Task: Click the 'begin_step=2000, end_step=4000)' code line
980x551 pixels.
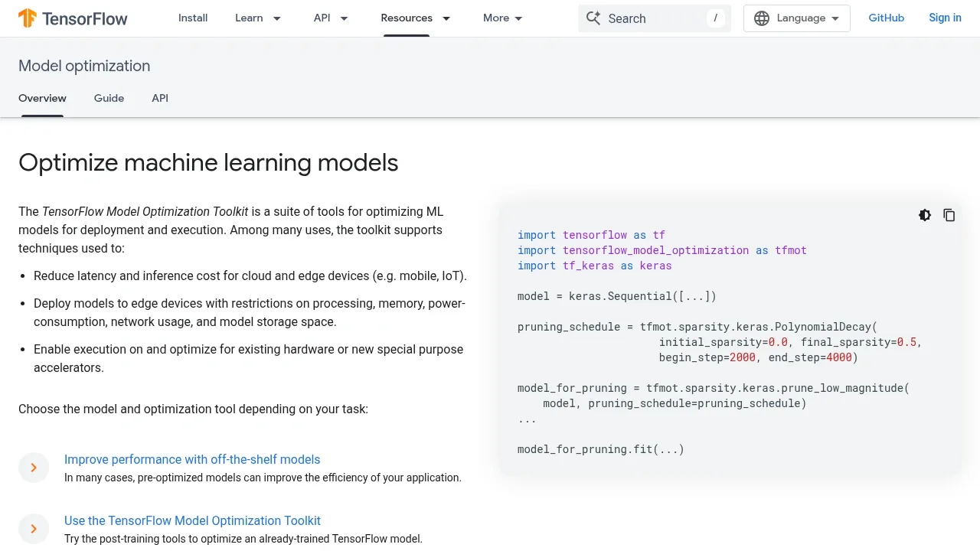Action: pyautogui.click(x=759, y=357)
